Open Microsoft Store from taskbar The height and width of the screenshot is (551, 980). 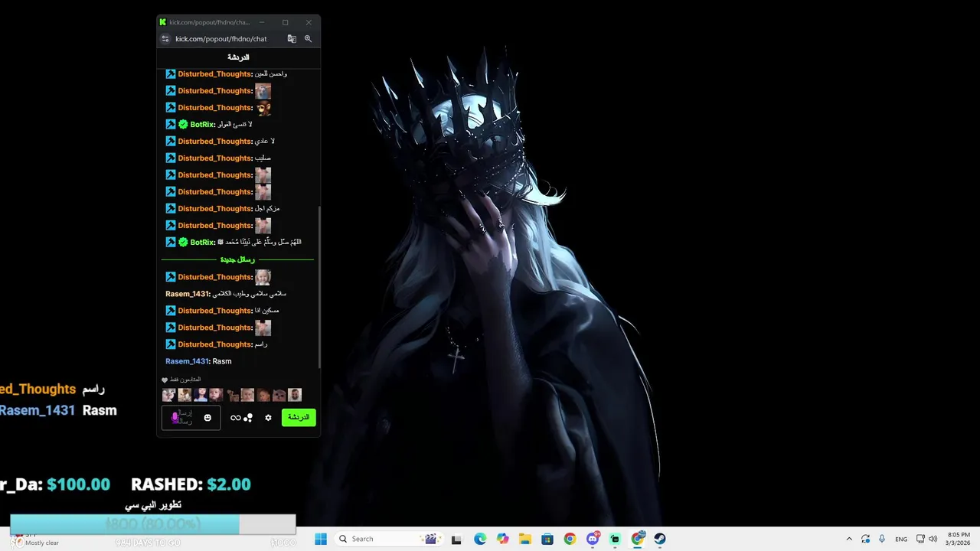547,539
